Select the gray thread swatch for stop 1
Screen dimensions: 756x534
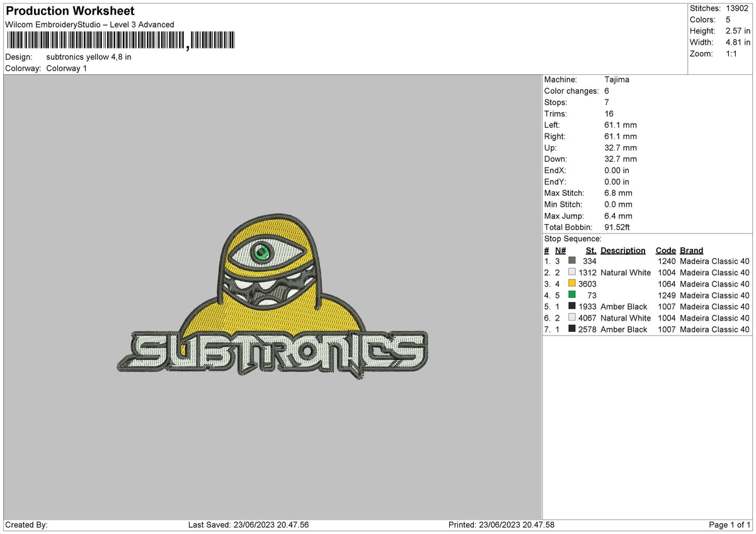(x=572, y=261)
